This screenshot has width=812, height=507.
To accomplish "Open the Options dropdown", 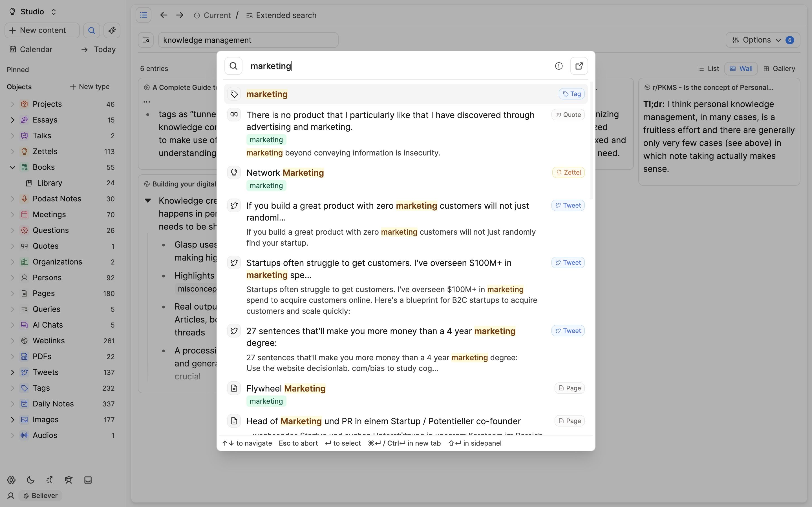I will (757, 39).
